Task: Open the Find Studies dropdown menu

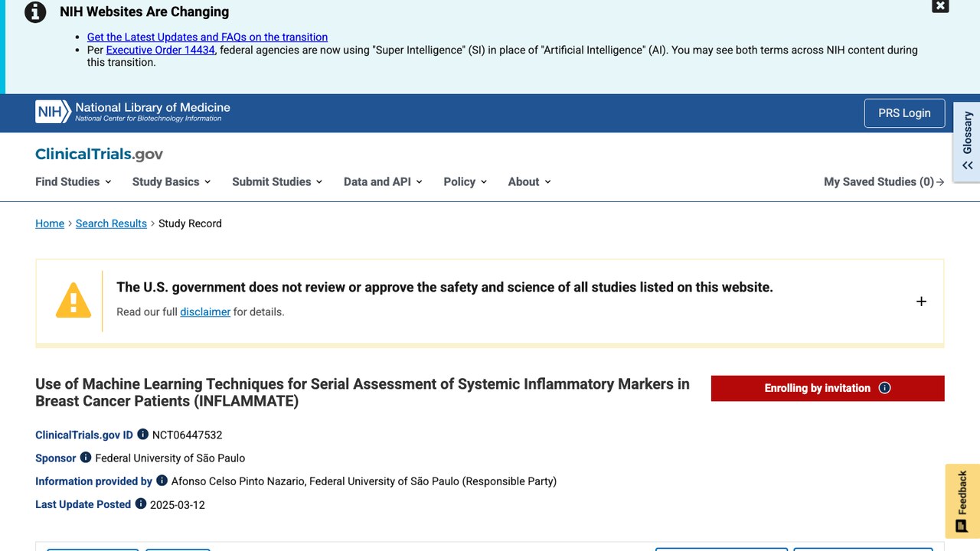Action: coord(73,181)
